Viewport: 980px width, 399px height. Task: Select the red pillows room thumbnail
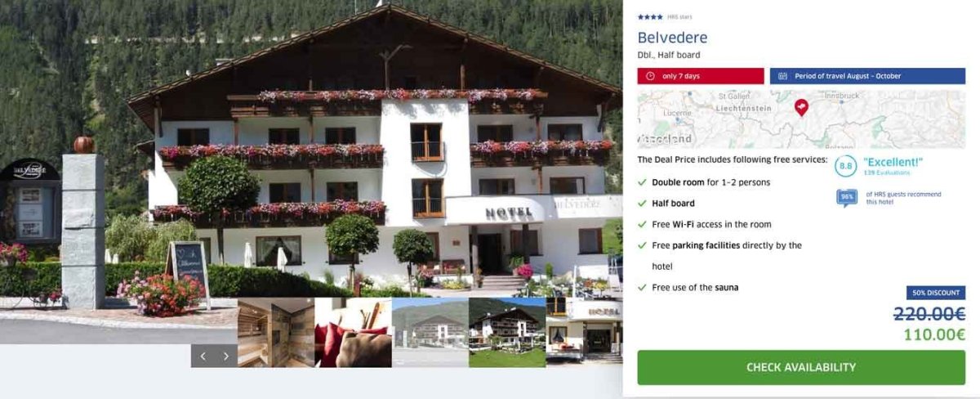point(353,332)
